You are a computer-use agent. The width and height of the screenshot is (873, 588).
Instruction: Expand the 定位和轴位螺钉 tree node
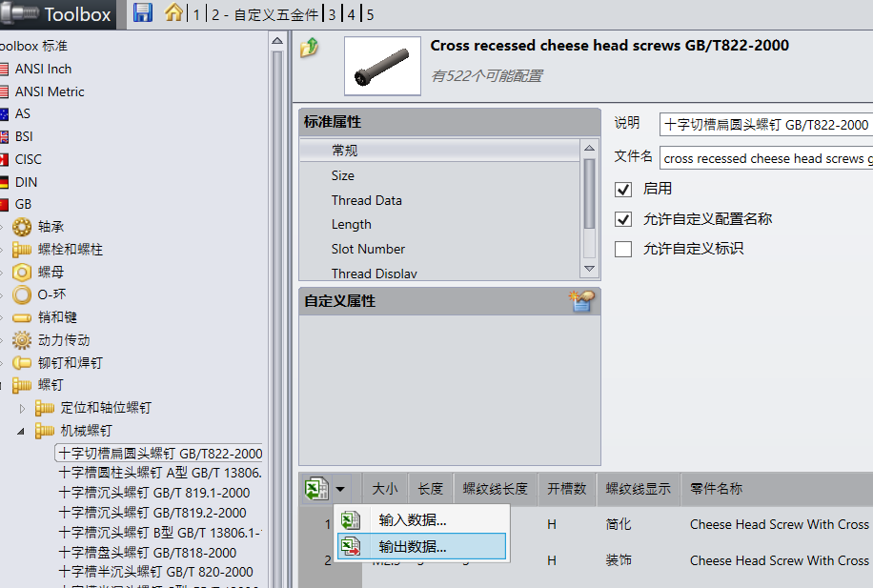pos(22,409)
